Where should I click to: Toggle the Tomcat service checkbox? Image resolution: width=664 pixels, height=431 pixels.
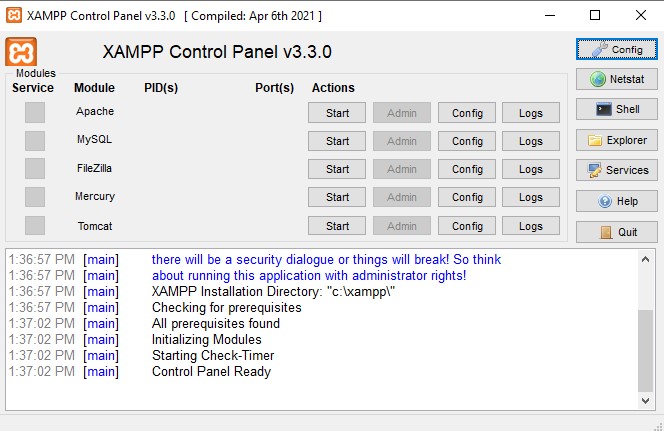35,226
